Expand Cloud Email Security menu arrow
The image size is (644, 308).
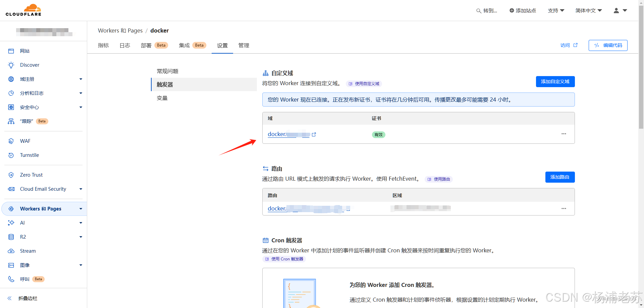point(81,189)
